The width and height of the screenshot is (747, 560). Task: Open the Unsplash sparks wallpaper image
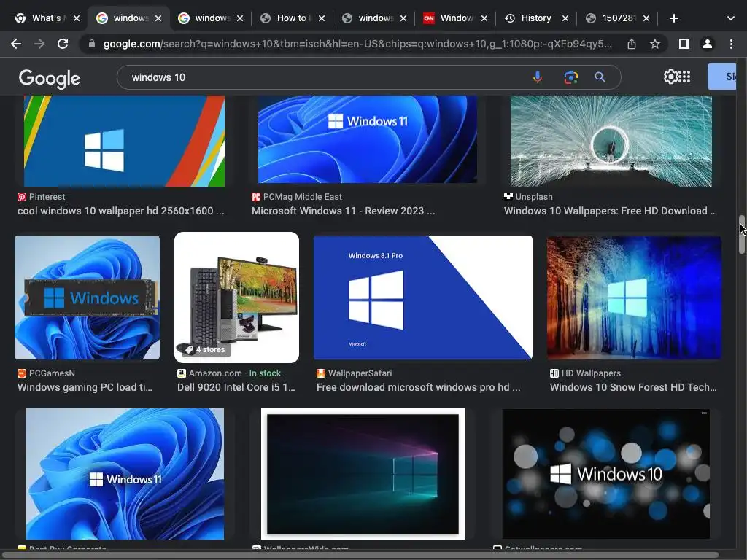click(611, 141)
